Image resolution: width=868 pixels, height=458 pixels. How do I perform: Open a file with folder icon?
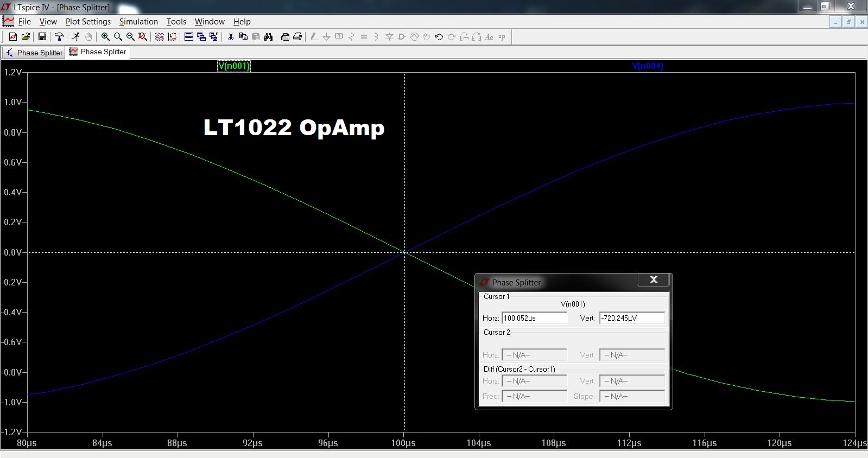[26, 37]
